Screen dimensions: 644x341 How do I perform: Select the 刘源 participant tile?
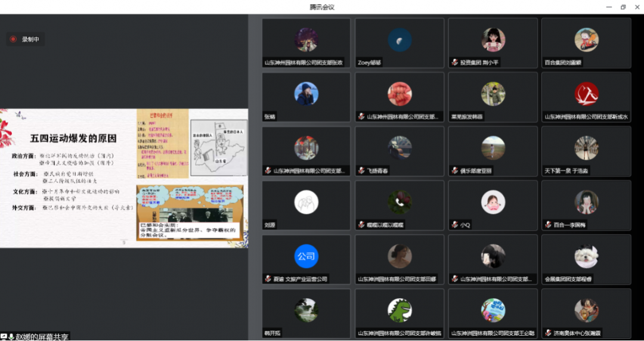click(306, 206)
